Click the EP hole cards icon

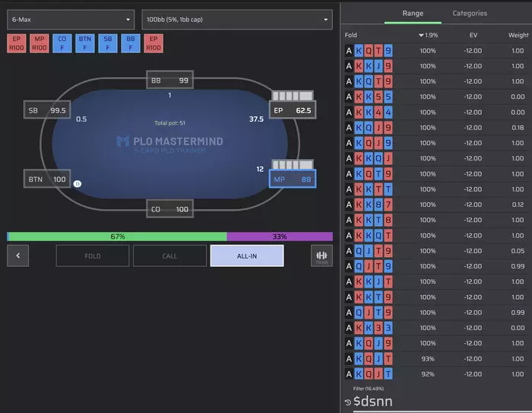pyautogui.click(x=293, y=96)
